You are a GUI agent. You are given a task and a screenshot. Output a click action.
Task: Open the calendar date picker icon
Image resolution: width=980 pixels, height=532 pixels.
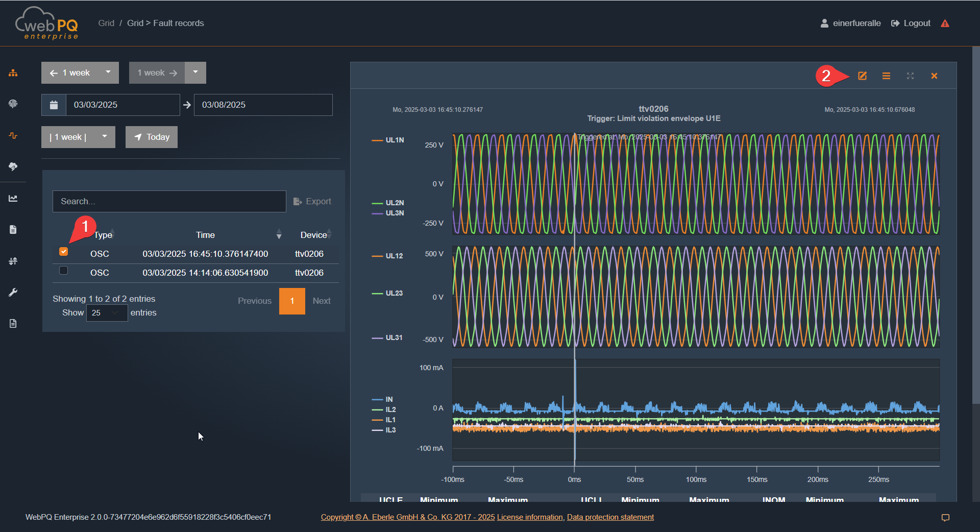coord(54,105)
